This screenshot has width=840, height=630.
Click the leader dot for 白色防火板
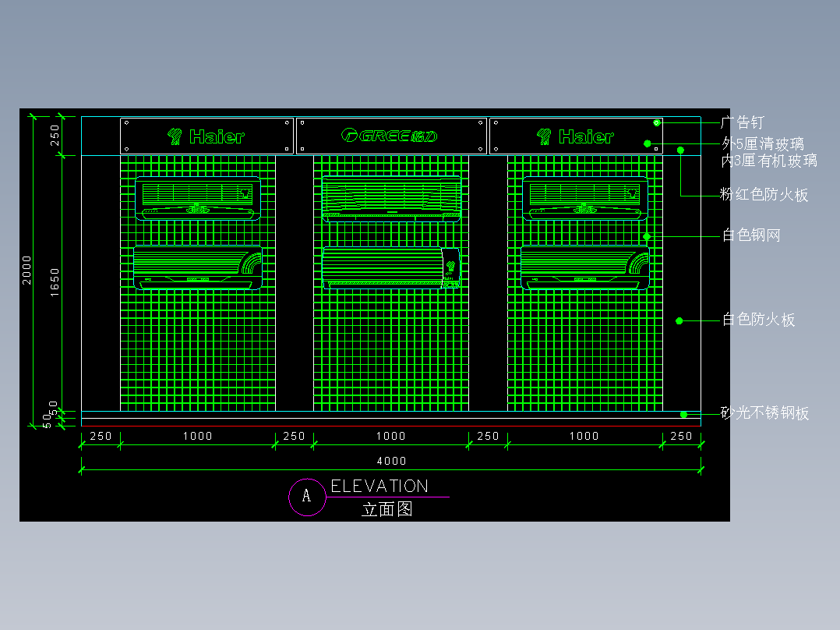click(679, 320)
